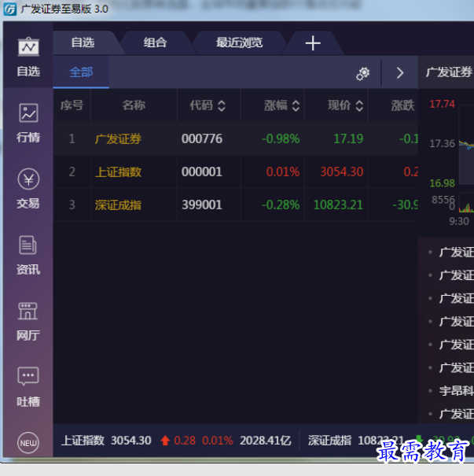Select the 深证成指 row name
This screenshot has height=476, width=474.
(118, 205)
